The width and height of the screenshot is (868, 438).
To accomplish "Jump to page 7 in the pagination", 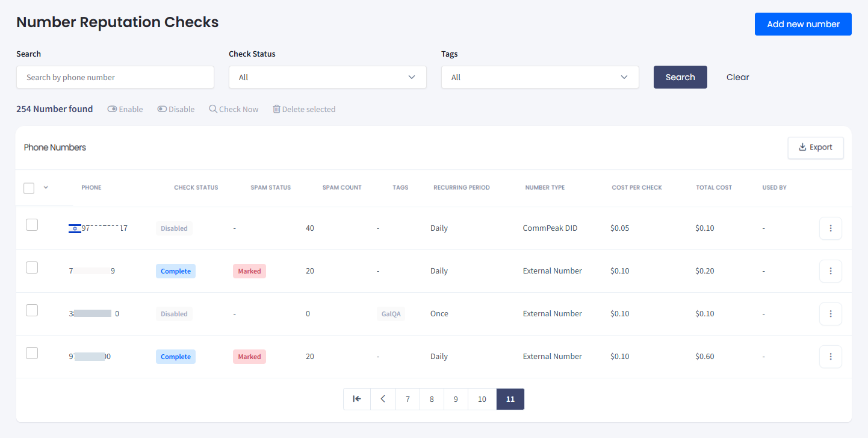I will 408,399.
